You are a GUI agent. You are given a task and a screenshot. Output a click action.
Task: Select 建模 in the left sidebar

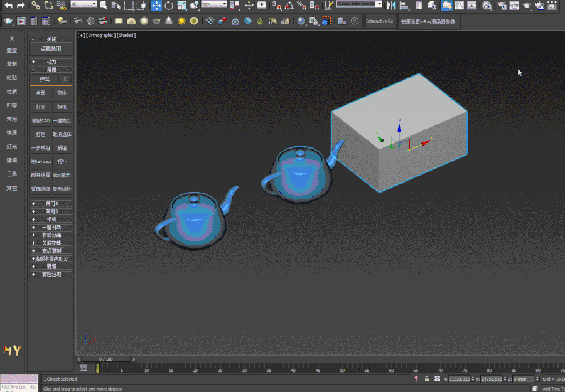point(12,160)
